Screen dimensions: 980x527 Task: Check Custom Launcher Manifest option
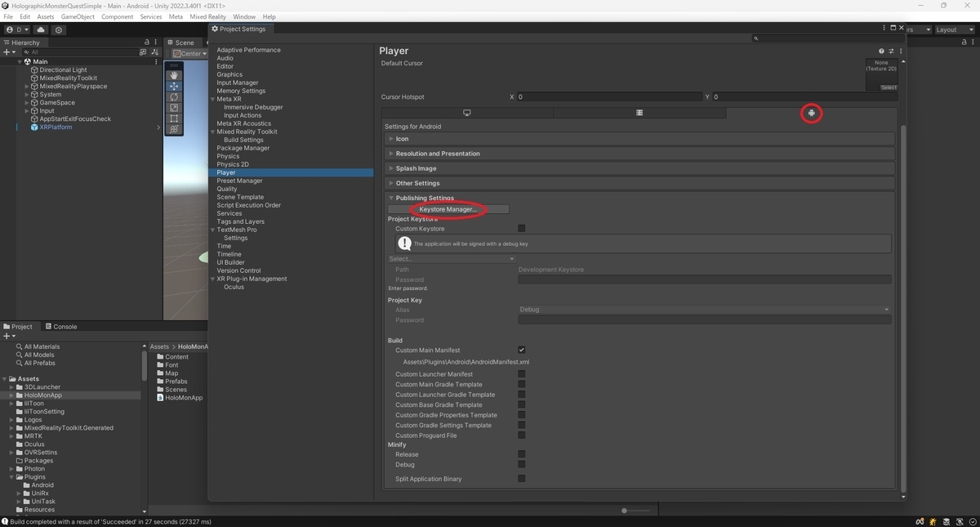coord(521,374)
